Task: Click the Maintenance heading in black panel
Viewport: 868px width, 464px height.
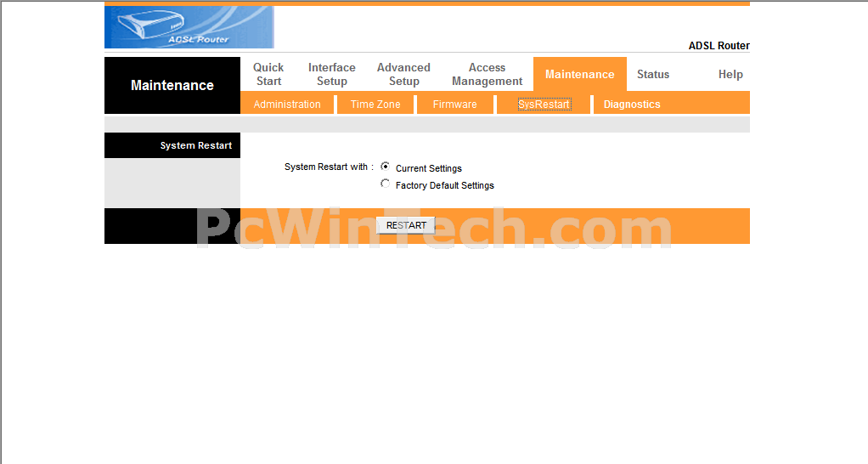Action: coord(172,85)
